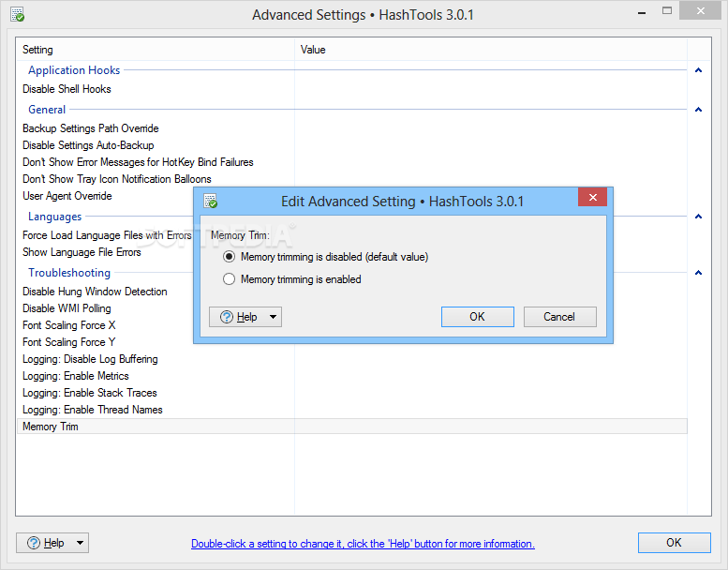Viewport: 728px width, 570px height.
Task: Open the main window Help dropdown arrow
Action: [x=80, y=543]
